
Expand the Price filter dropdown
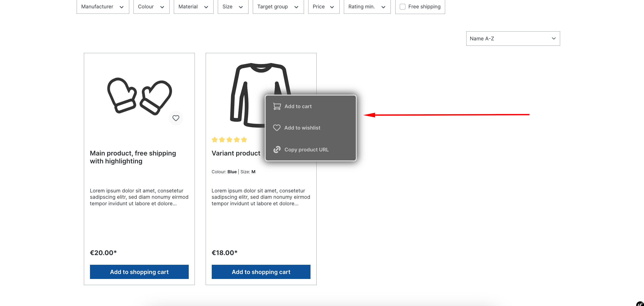click(x=324, y=7)
